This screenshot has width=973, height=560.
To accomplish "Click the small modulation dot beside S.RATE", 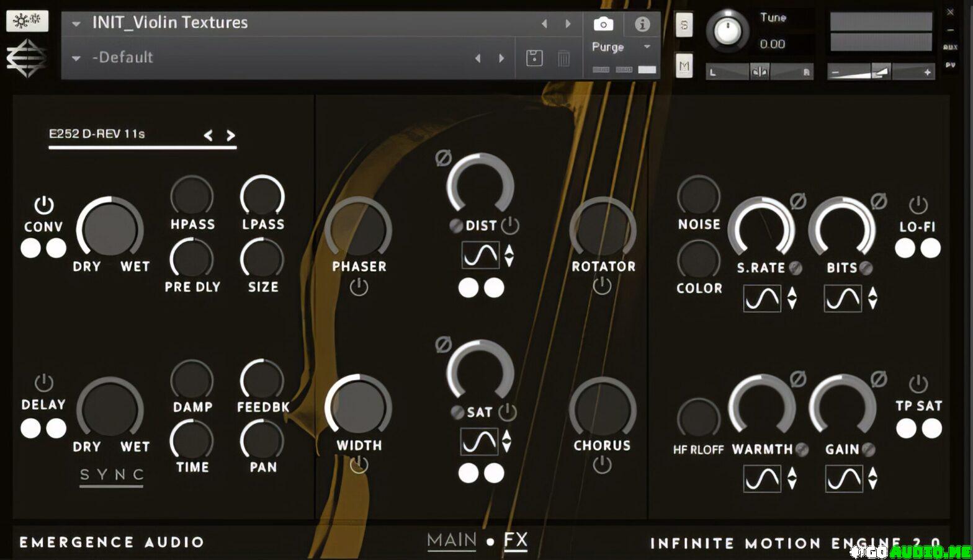I will point(796,268).
